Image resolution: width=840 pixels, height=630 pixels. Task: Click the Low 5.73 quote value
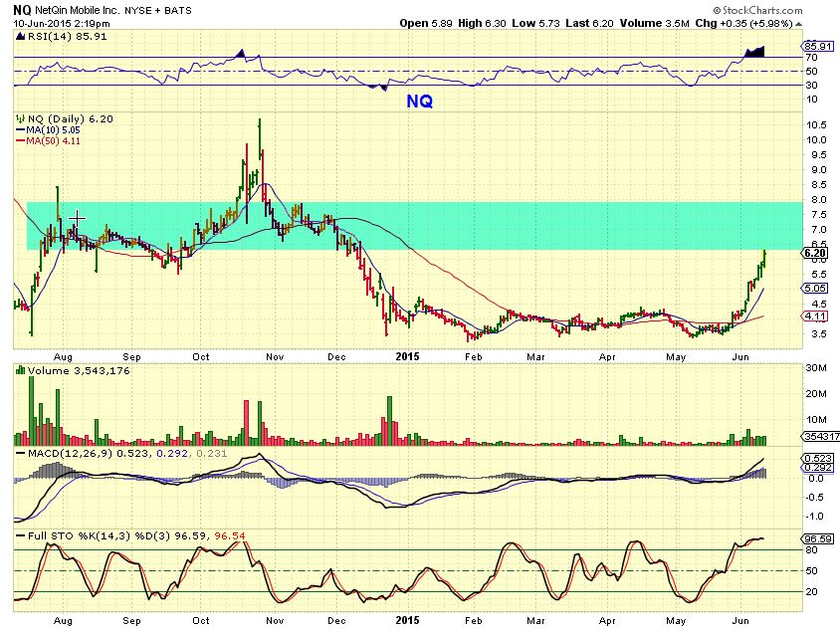click(535, 23)
